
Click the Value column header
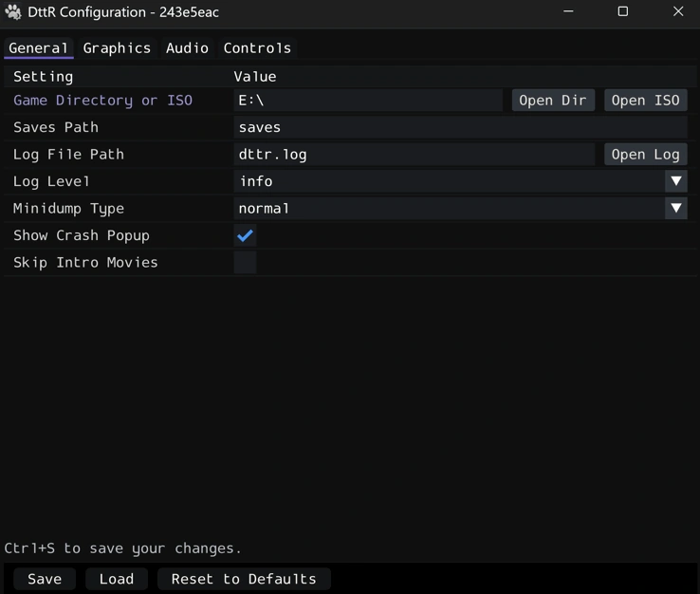click(x=255, y=77)
